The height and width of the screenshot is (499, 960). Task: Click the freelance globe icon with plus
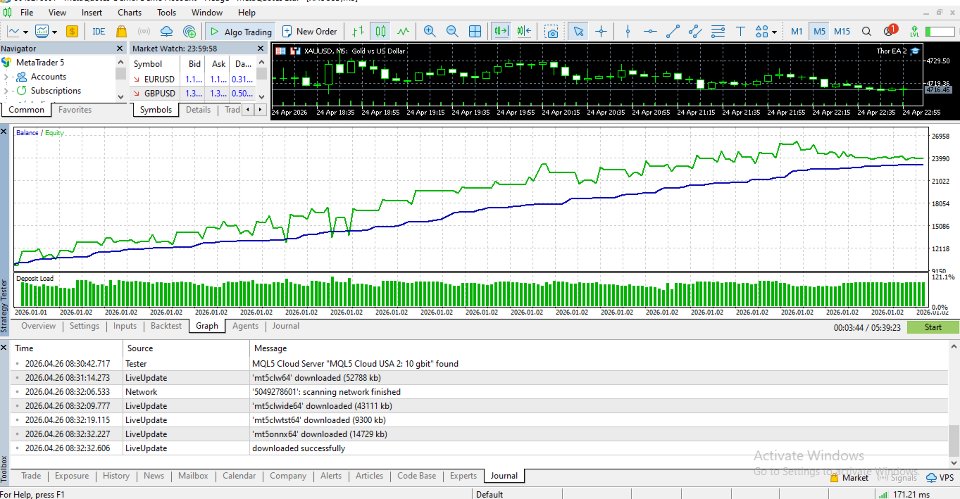click(x=190, y=31)
